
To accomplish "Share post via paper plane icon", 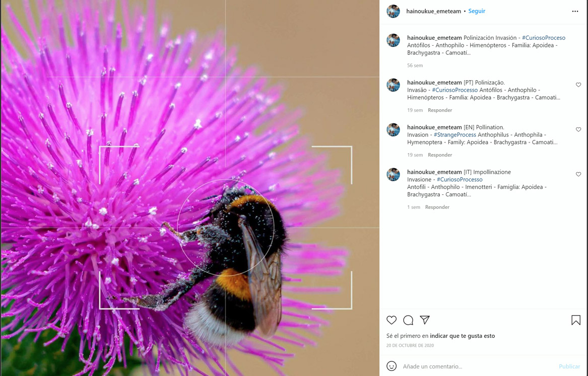I will coord(425,320).
